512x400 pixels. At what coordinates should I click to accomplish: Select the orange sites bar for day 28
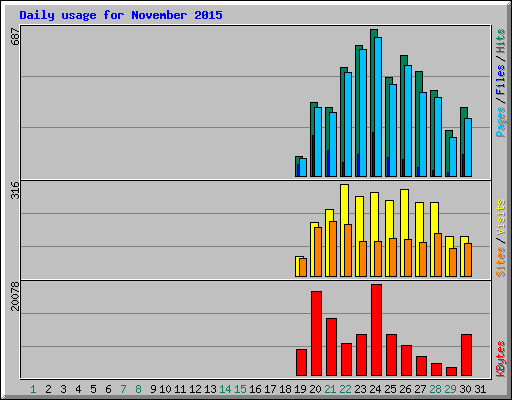[438, 255]
